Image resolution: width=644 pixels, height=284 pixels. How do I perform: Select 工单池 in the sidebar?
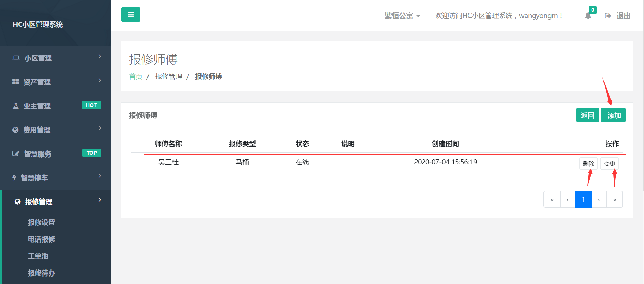pyautogui.click(x=38, y=256)
